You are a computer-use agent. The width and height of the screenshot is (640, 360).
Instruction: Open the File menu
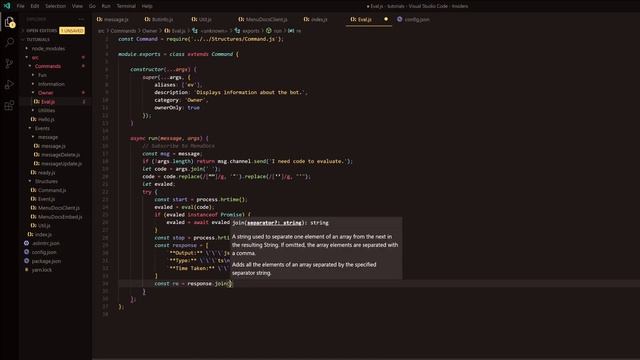click(20, 6)
